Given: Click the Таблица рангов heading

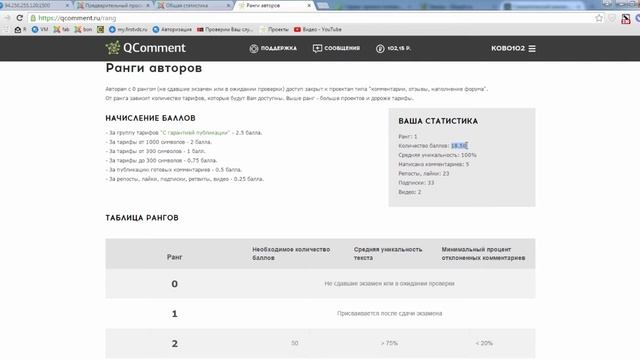Looking at the screenshot, I should pyautogui.click(x=142, y=218).
